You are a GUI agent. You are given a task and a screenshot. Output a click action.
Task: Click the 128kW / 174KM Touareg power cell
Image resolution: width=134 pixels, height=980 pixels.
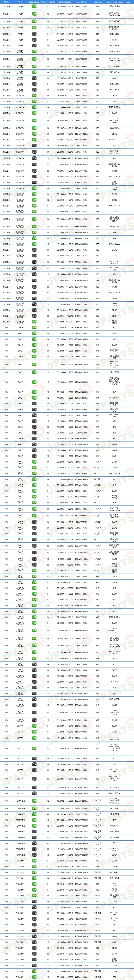tap(81, 832)
